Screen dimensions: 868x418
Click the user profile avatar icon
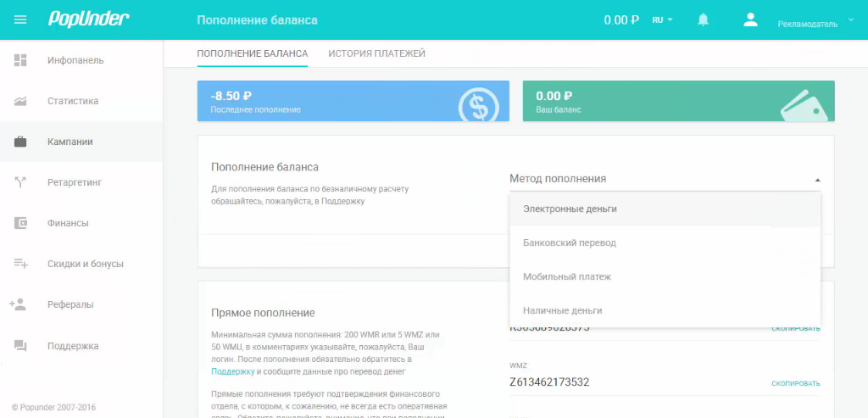click(x=750, y=20)
